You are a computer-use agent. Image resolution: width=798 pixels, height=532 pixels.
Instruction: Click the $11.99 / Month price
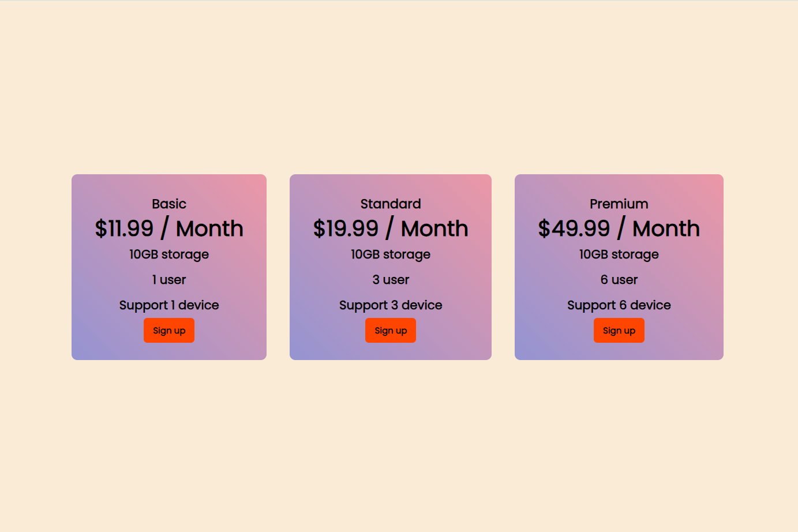coord(169,228)
